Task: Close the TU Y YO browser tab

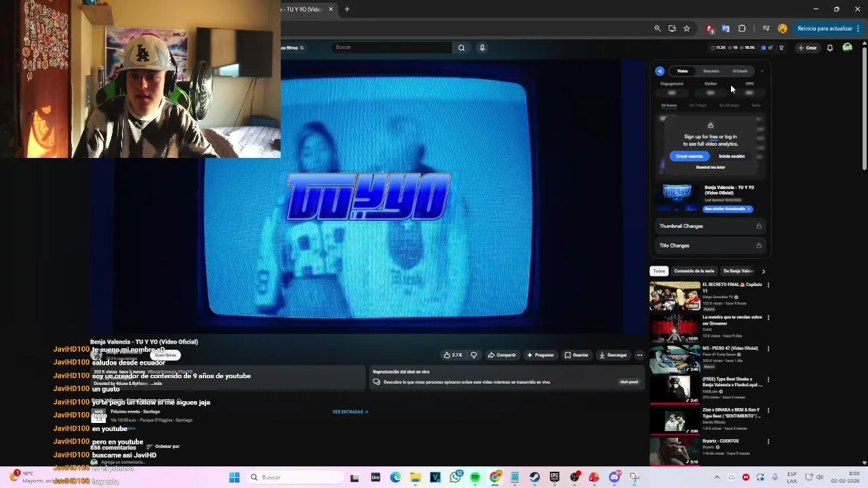Action: (x=331, y=9)
